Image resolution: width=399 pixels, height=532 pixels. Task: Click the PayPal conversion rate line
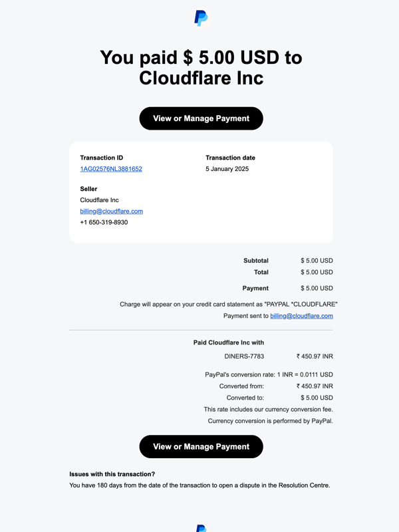pyautogui.click(x=269, y=374)
